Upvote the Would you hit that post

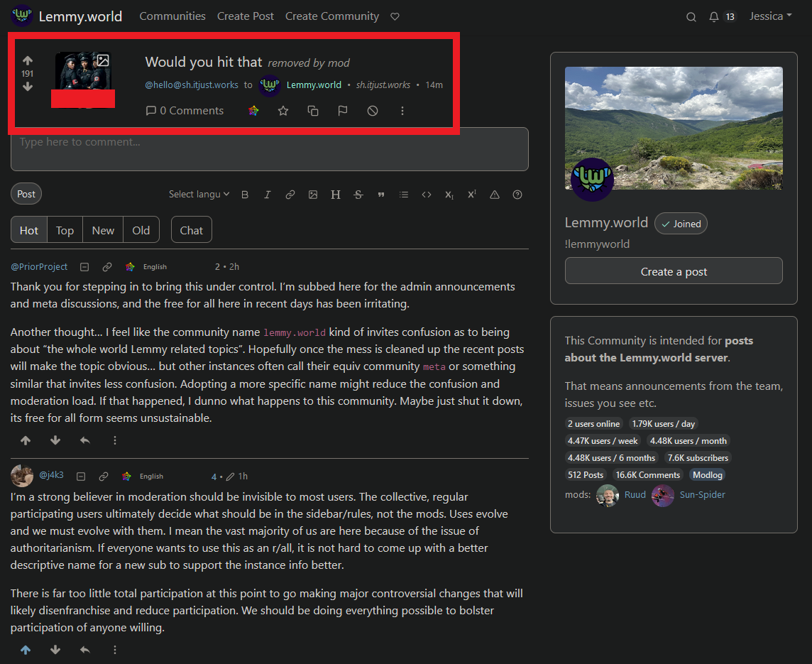(x=28, y=60)
